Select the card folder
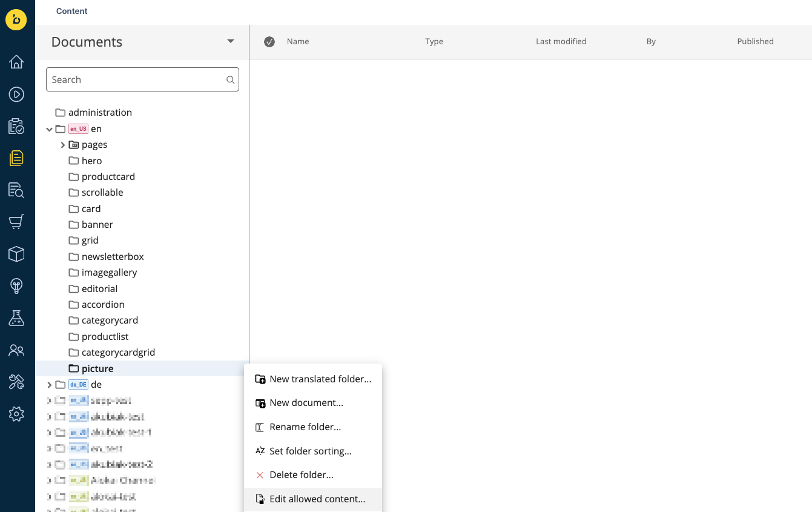Screen dimensions: 812x512 [91, 209]
